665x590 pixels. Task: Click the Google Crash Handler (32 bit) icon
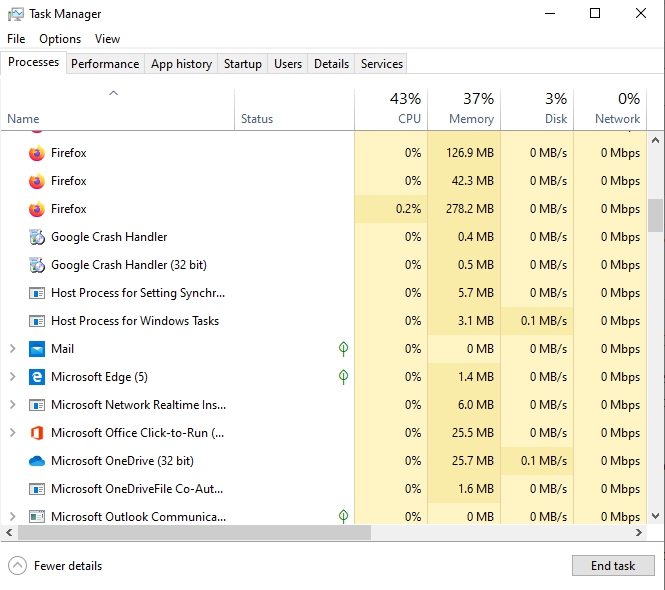click(37, 265)
